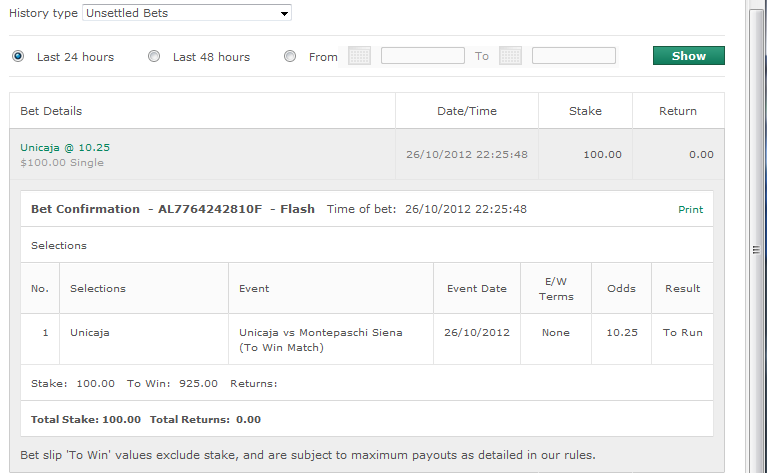Screen dimensions: 768x476
Task: Enable the From date range radio button
Action: pos(290,57)
